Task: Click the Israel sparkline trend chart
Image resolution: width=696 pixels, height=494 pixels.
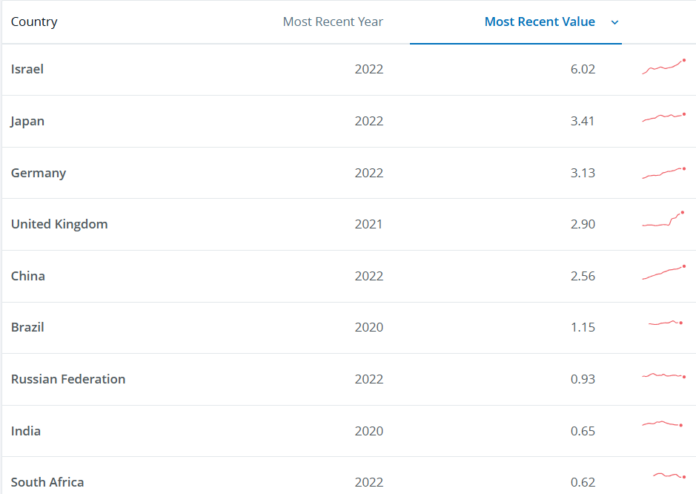Action: 664,67
